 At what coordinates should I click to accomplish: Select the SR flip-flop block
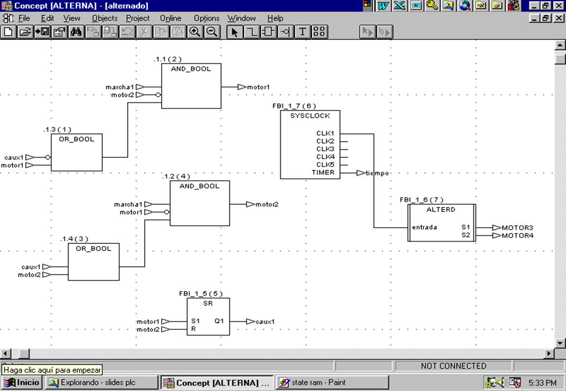[208, 316]
